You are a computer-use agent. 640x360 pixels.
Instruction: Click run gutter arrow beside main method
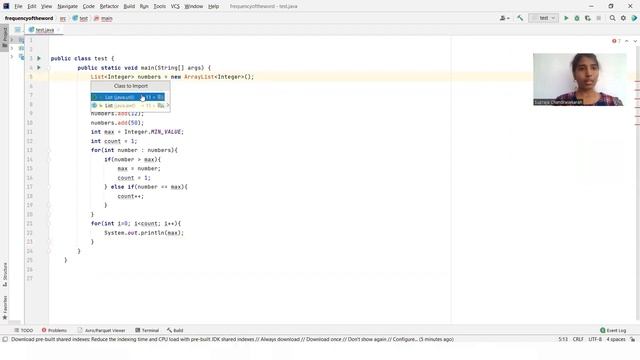[39, 67]
